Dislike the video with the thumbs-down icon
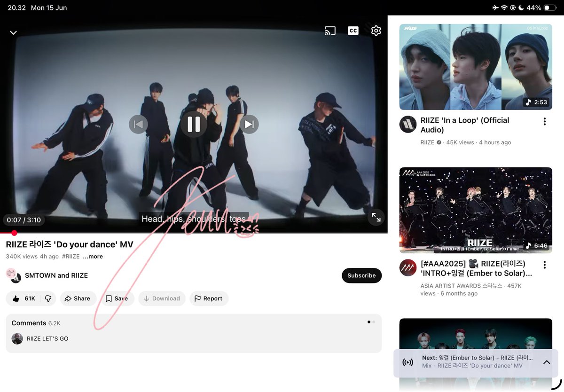This screenshot has height=392, width=564. 48,298
